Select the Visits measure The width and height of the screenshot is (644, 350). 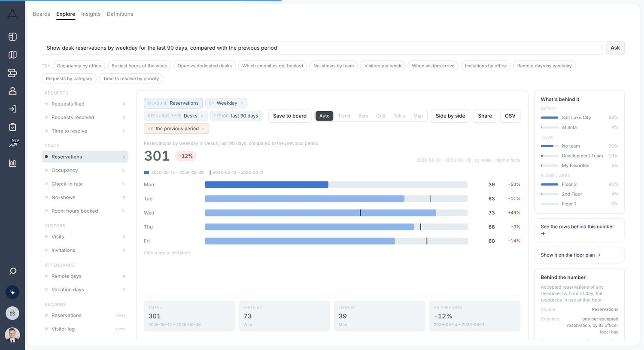[x=85, y=237]
